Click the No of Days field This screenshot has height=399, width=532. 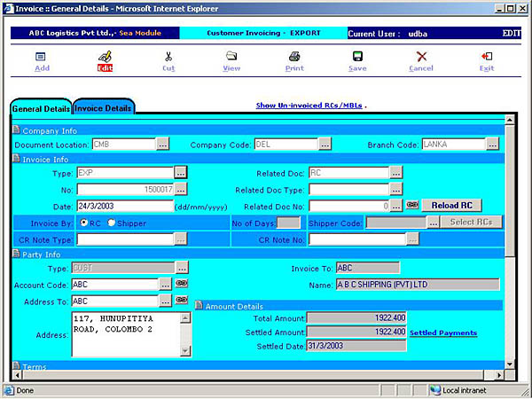point(288,223)
